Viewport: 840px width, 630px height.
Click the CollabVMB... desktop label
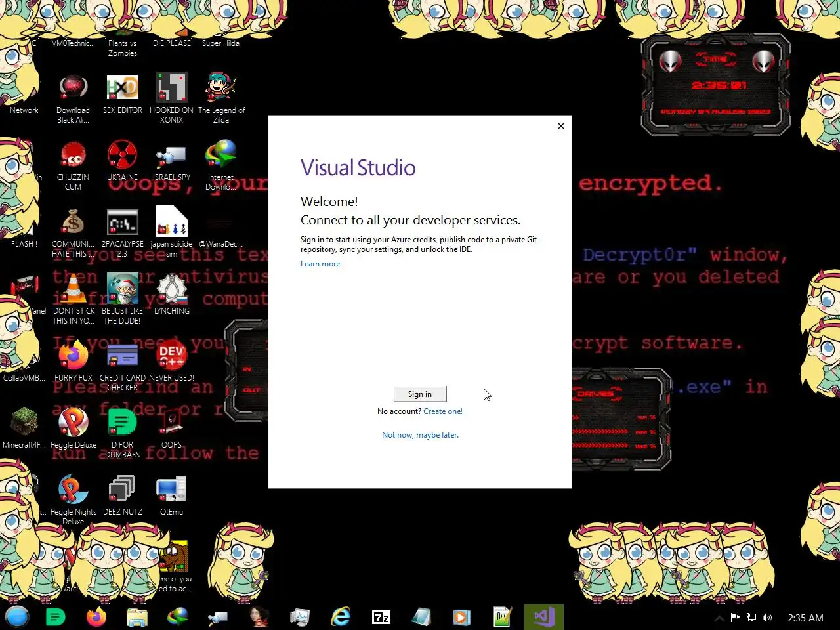point(24,378)
